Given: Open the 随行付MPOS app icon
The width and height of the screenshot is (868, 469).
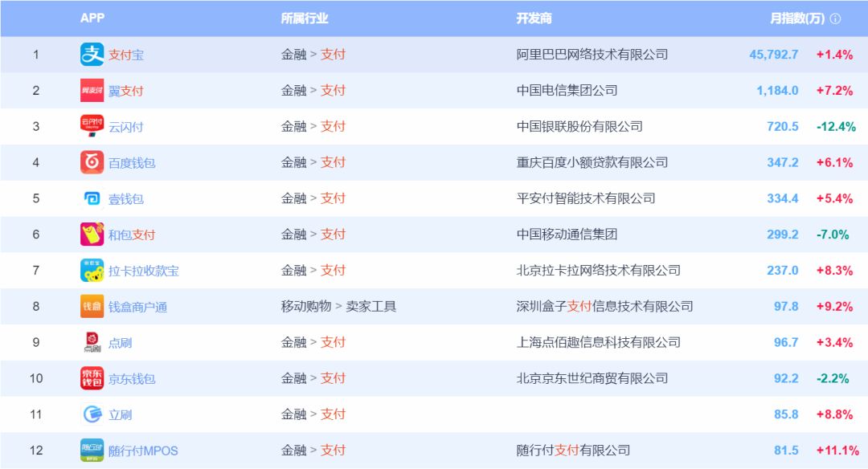Looking at the screenshot, I should [x=92, y=451].
